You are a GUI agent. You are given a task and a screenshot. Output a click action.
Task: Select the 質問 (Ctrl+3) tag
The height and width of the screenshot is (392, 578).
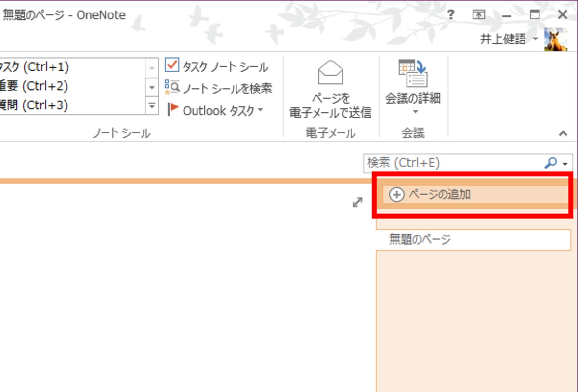(72, 105)
